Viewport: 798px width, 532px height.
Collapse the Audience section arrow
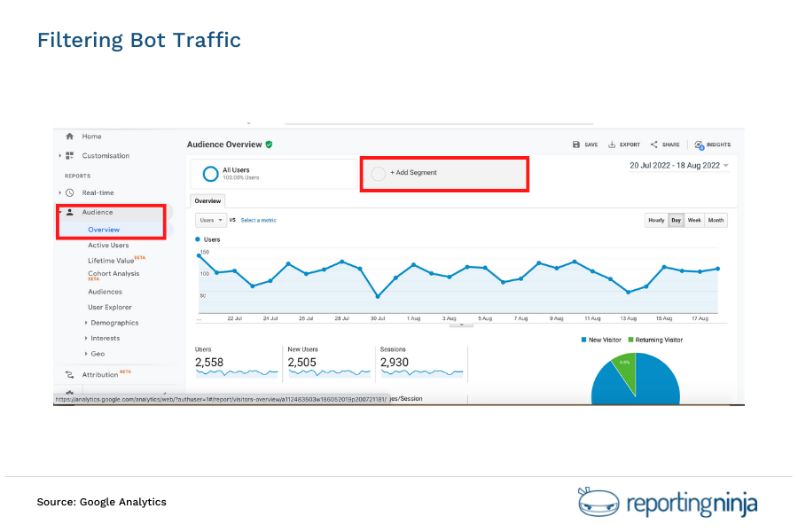point(59,212)
